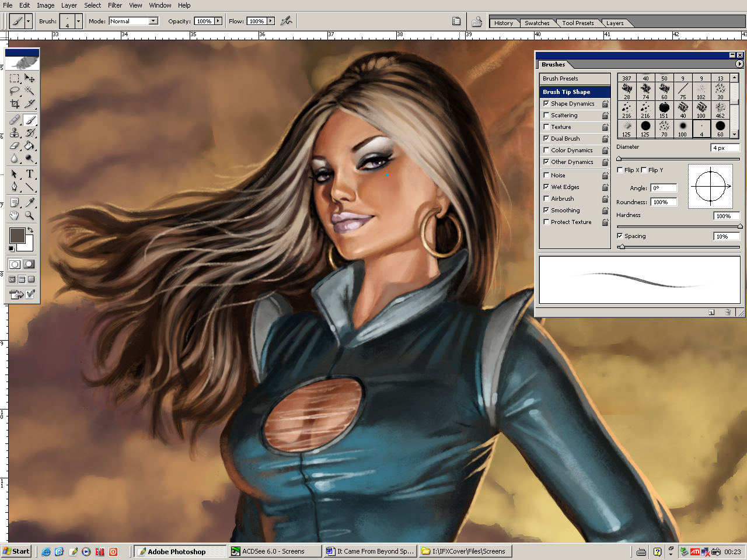Select the Path Selection arrow tool
The height and width of the screenshot is (560, 747).
(15, 174)
